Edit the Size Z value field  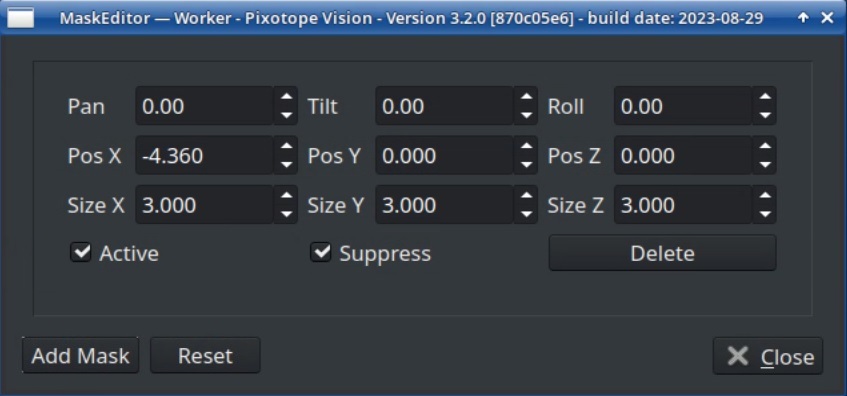683,205
